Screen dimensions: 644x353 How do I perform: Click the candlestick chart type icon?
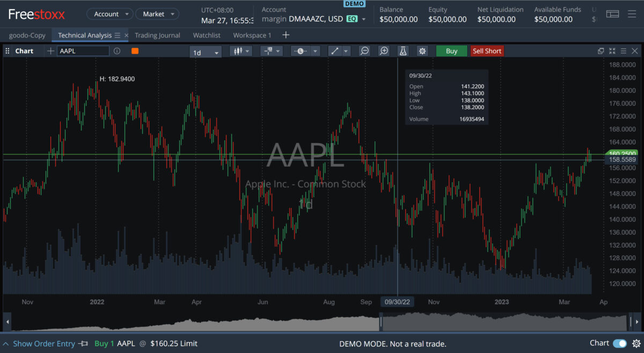click(237, 51)
